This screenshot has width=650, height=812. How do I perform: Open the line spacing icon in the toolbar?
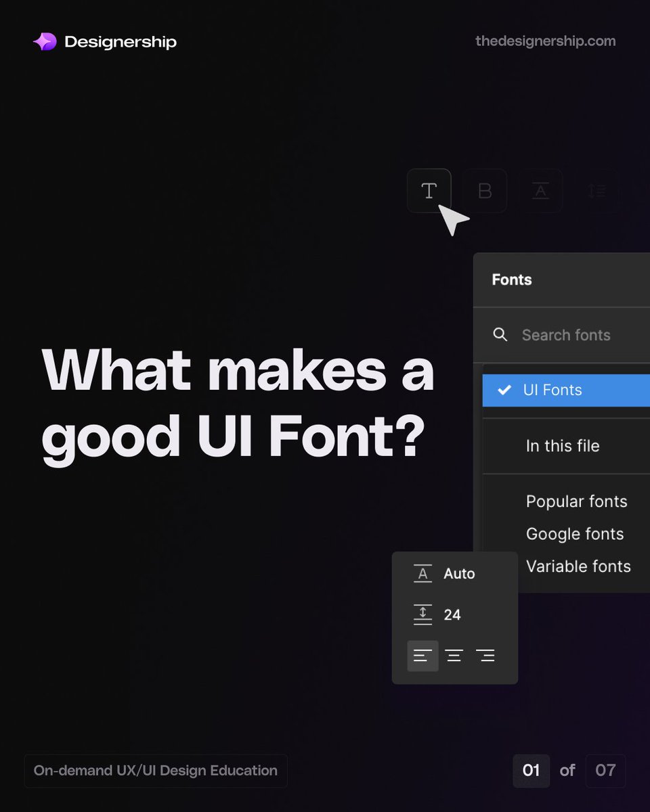(597, 191)
